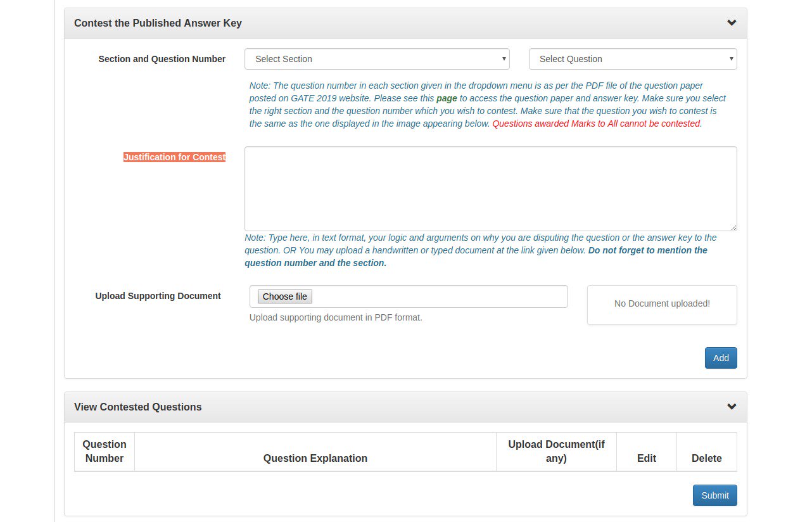Viewport: 812px width, 522px height.
Task: Click the 'Question Number' column header
Action: pyautogui.click(x=105, y=451)
